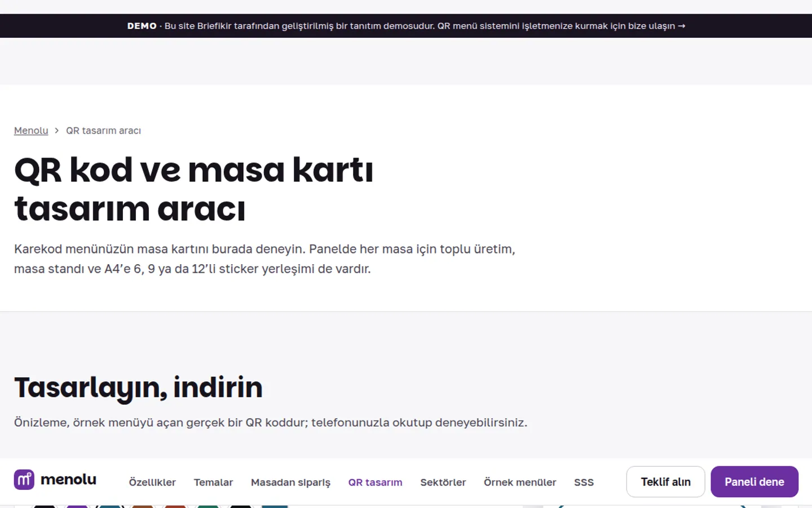Click the Teklif alın button
The height and width of the screenshot is (508, 812).
click(x=665, y=481)
